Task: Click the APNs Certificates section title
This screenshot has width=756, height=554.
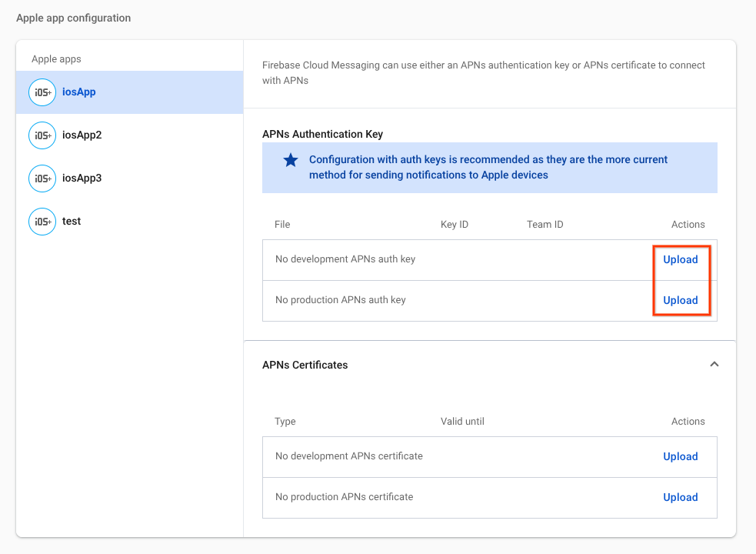Action: pyautogui.click(x=305, y=365)
